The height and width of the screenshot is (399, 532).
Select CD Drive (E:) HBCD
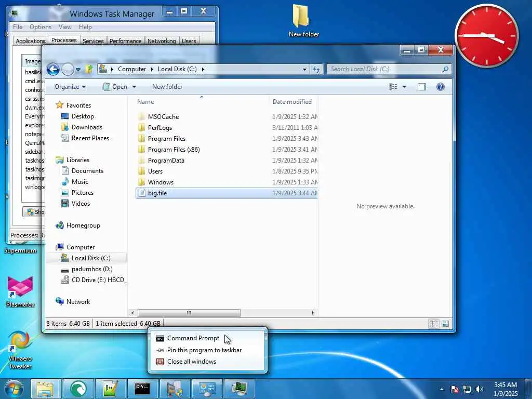99,280
